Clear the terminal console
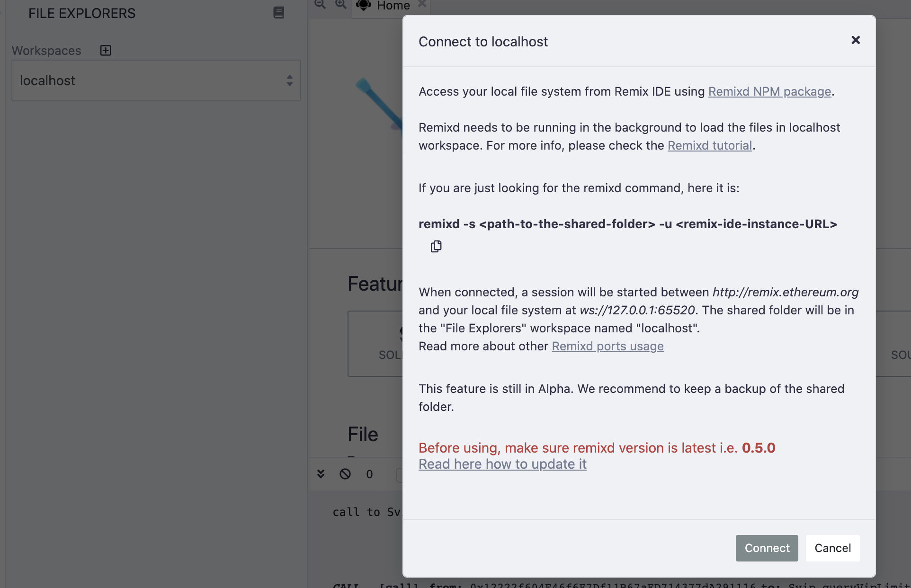Screen dimensions: 911x588 pyautogui.click(x=345, y=474)
